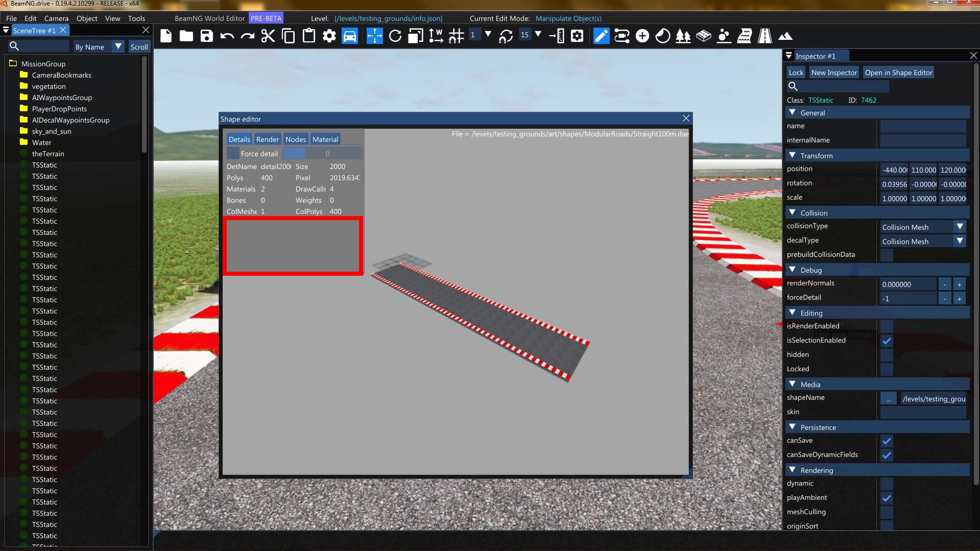This screenshot has height=551, width=980.
Task: Copy selected object icon
Action: [289, 36]
